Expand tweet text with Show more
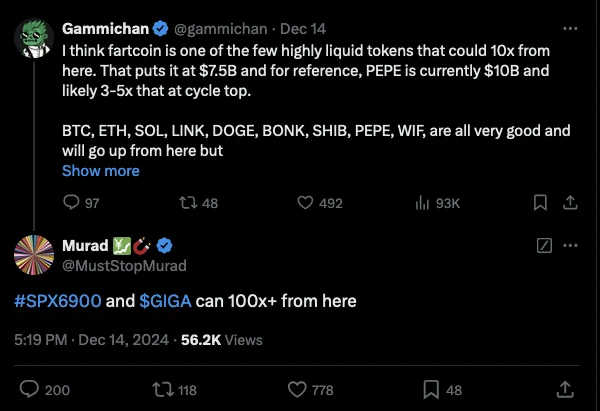 point(101,171)
